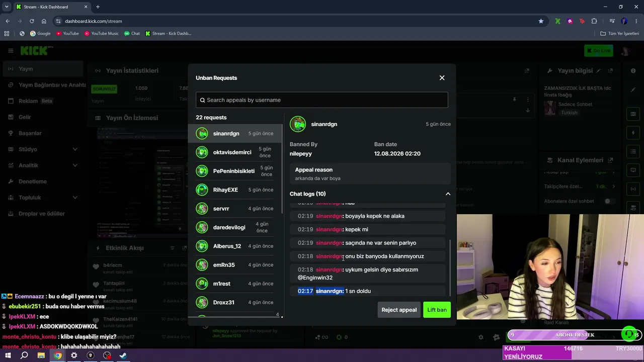Viewport: 644px width, 362px height.
Task: Pop out the Yayın bilgisi panel
Action: pos(610,71)
